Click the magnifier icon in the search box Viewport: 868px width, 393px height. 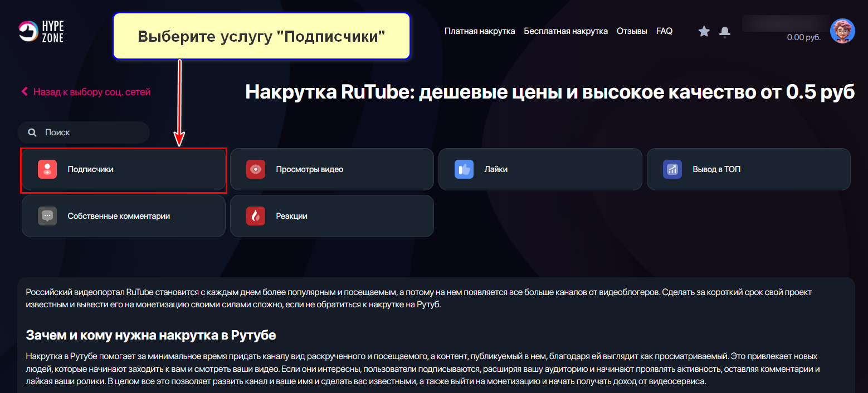pos(32,132)
